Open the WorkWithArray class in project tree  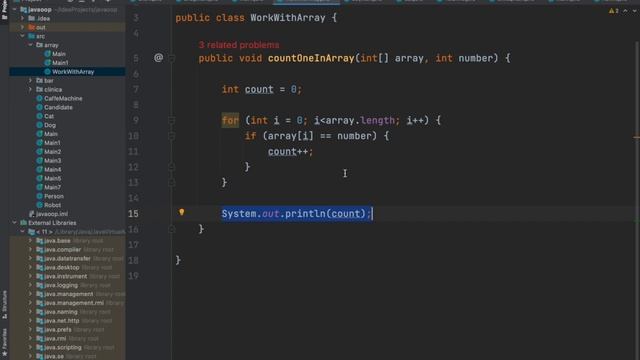tap(73, 72)
